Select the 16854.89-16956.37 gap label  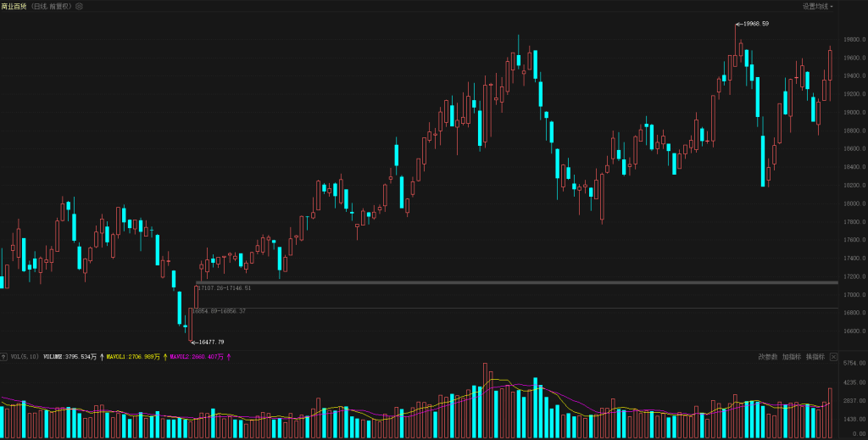pyautogui.click(x=219, y=311)
